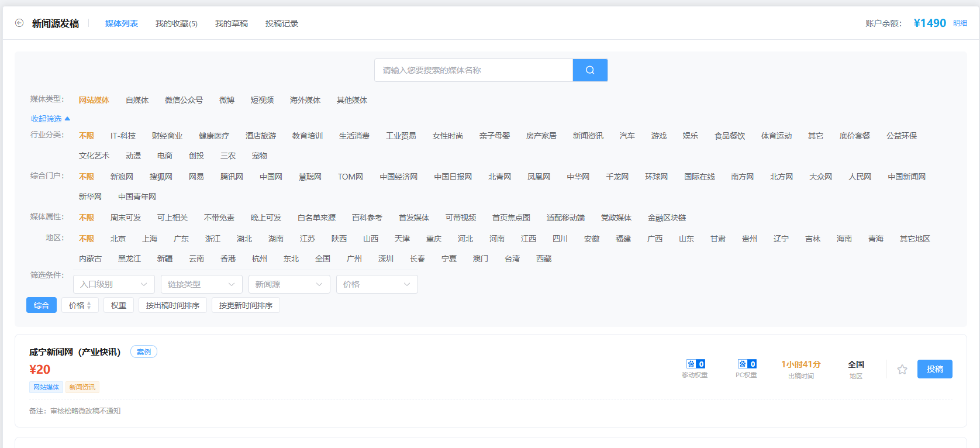Click the back arrow icon beside 新闻源发稿
Viewport: 980px width, 448px height.
click(19, 23)
